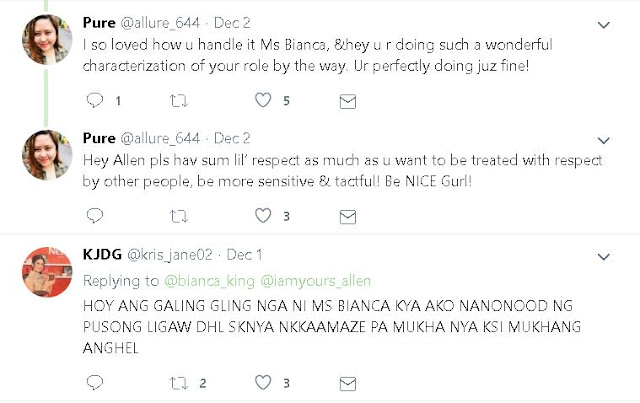Image resolution: width=640 pixels, height=403 pixels.
Task: Like KJDG's tweet about Pusong Ligaw
Action: (263, 382)
